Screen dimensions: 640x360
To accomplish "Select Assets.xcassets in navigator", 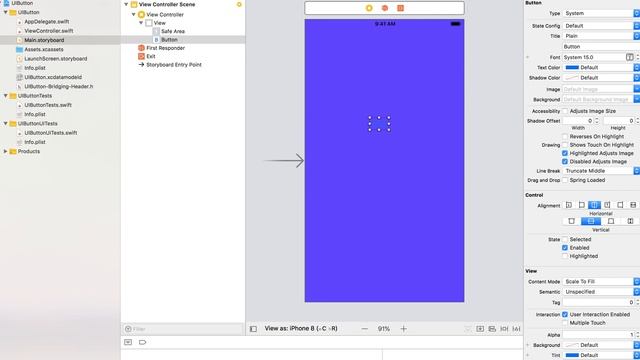I will pyautogui.click(x=44, y=49).
